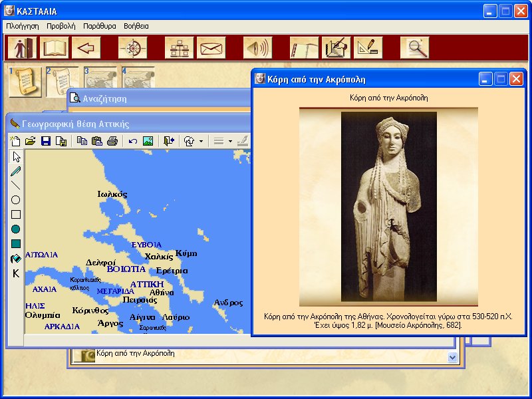Click the speaker sound icon
The width and height of the screenshot is (532, 399).
coord(258,48)
